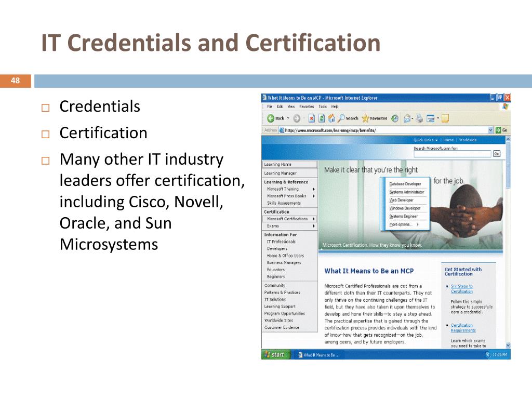Click the Edit page toolbar icon
Screen dimensions: 532x399
coord(430,118)
